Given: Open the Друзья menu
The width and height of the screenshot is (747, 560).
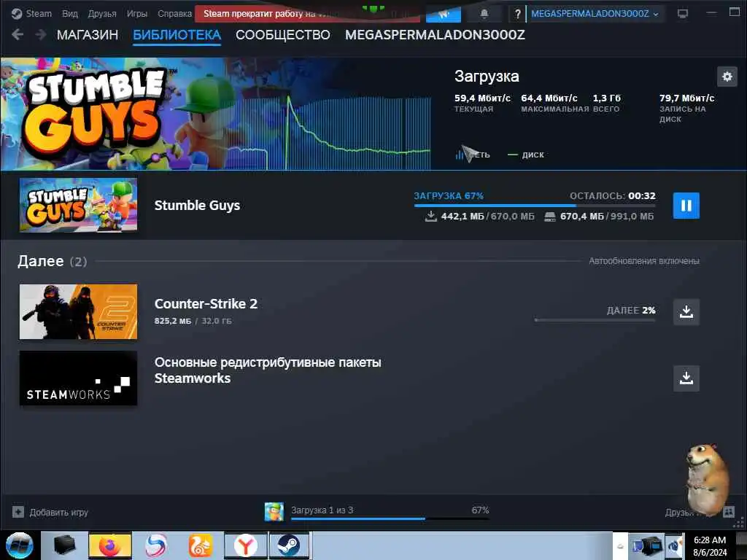Looking at the screenshot, I should pyautogui.click(x=102, y=13).
